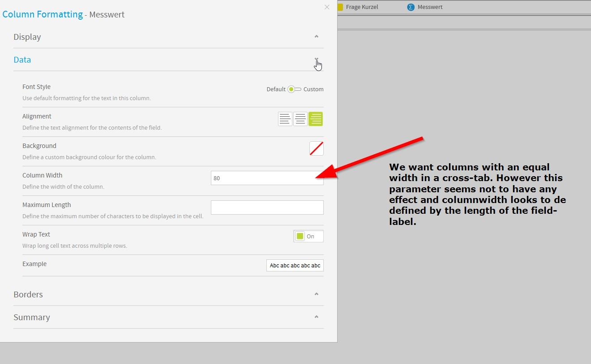
Task: Select the Frage Kurzel column header
Action: 362,7
